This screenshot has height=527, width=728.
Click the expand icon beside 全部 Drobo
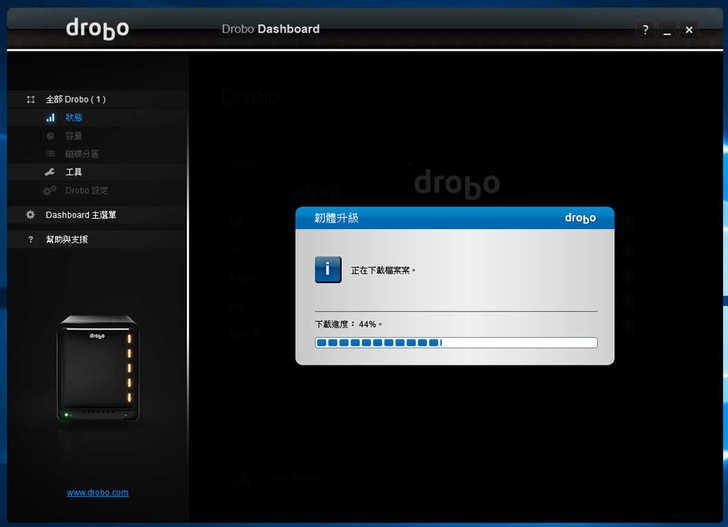tap(31, 99)
